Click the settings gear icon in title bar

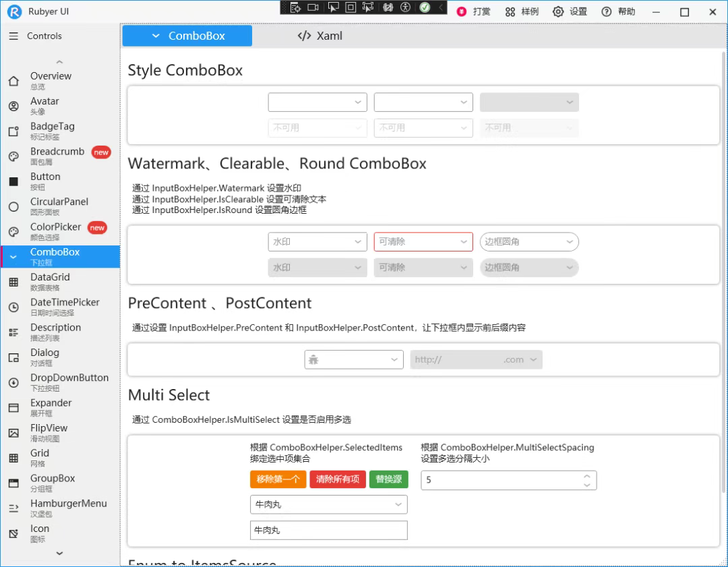pos(557,11)
